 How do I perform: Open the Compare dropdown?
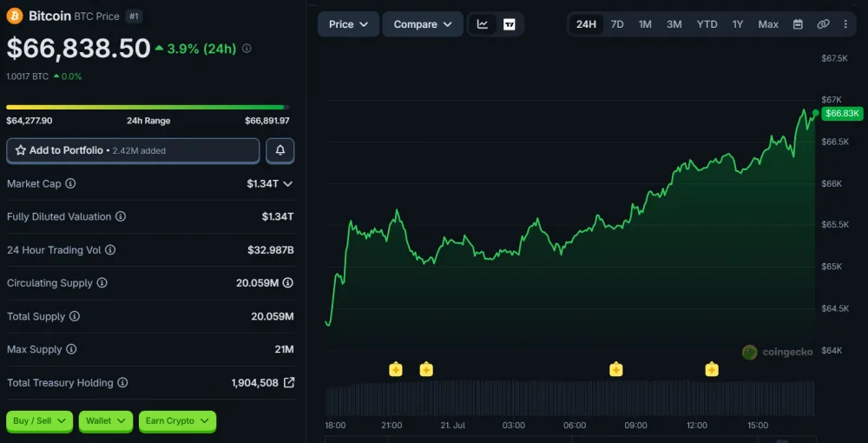423,24
